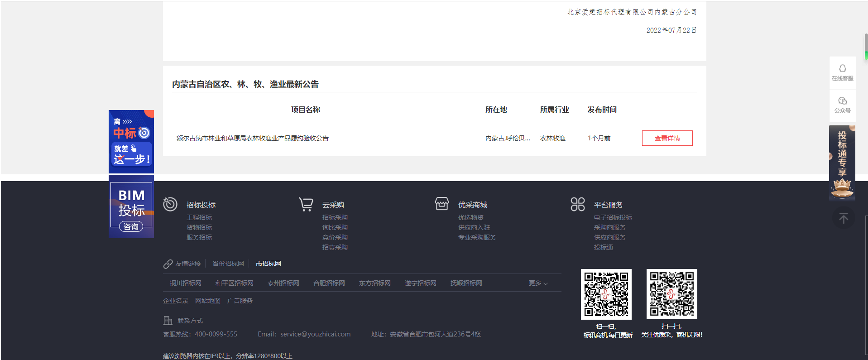This screenshot has height=360, width=868.
Task: Click the 查看详情 button
Action: tap(667, 138)
